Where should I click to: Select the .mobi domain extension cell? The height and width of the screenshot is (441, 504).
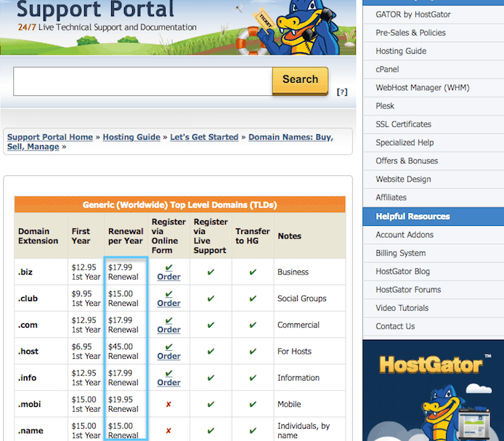coord(41,404)
